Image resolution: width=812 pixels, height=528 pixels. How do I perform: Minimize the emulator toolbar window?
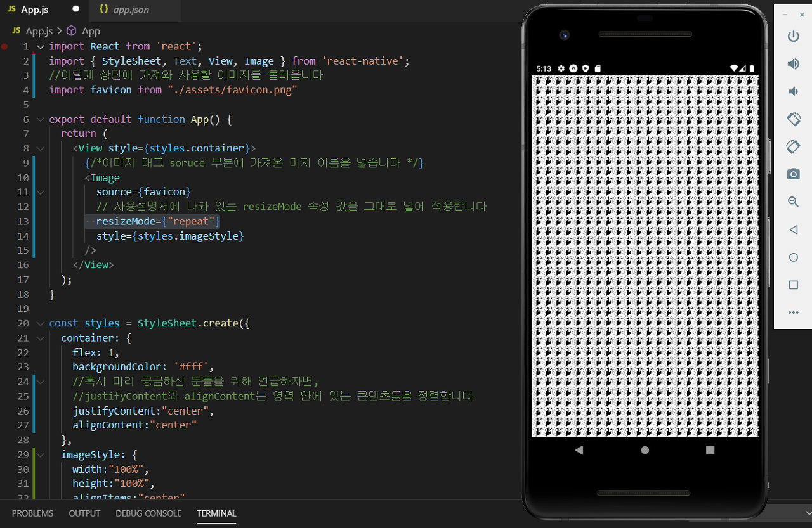[x=785, y=15]
